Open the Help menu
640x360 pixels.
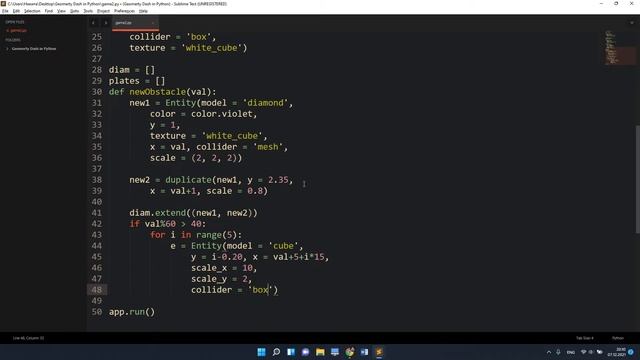[x=143, y=11]
